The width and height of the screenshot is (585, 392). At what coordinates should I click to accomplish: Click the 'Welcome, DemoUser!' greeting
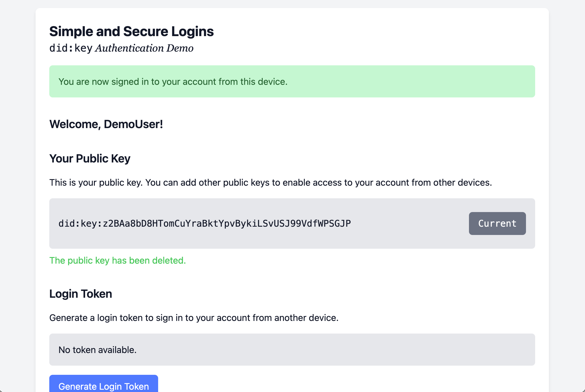(106, 124)
